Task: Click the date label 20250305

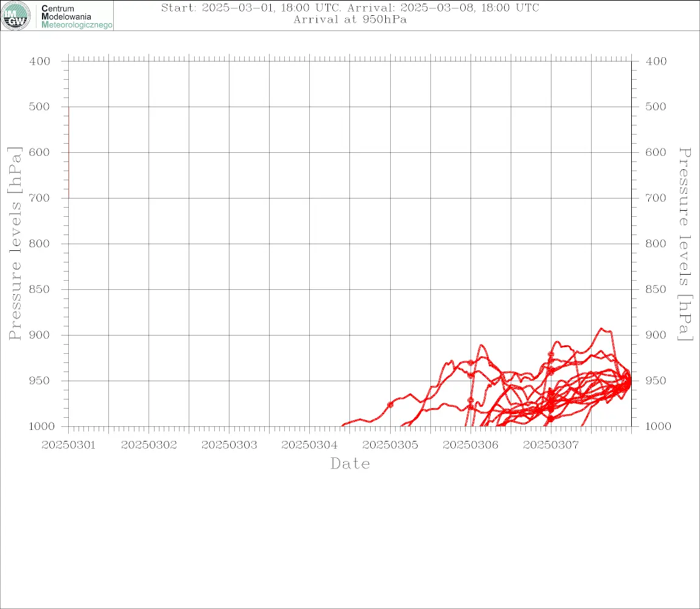Action: coord(390,445)
